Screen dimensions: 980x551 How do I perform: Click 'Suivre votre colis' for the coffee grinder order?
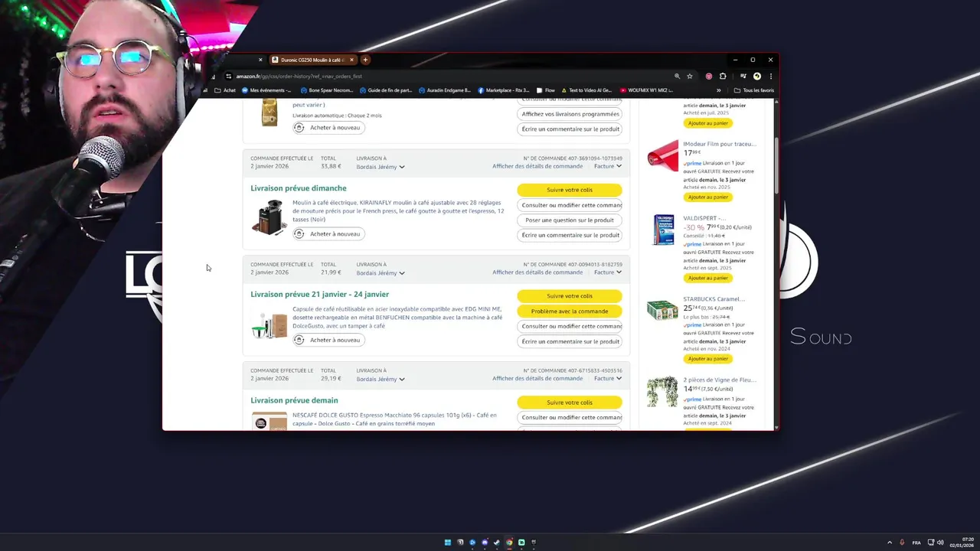(x=570, y=190)
